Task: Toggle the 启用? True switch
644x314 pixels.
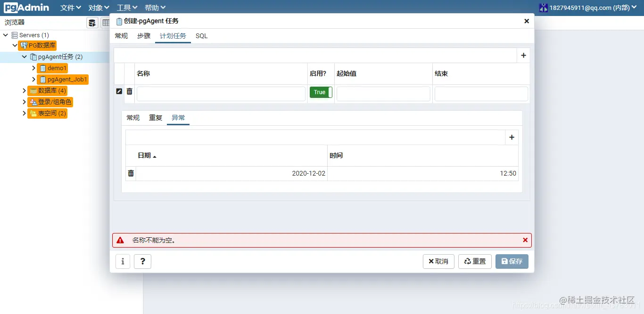Action: [321, 92]
